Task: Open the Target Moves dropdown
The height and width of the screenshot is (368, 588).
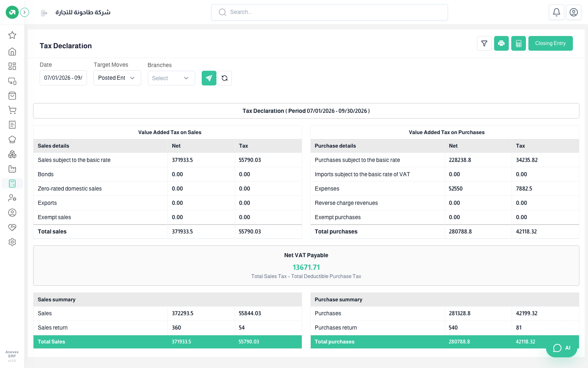Action: [117, 78]
